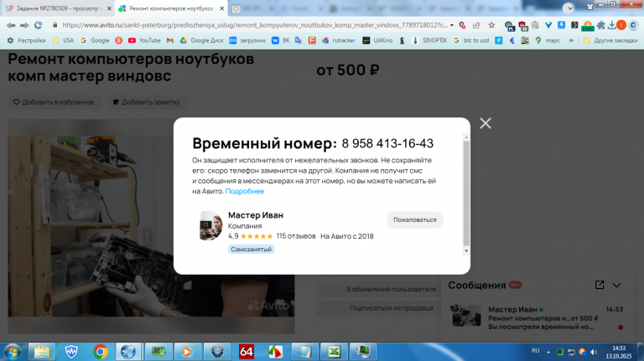644x361 pixels.
Task: Click the popup scrollbar down arrow
Action: pyautogui.click(x=466, y=250)
